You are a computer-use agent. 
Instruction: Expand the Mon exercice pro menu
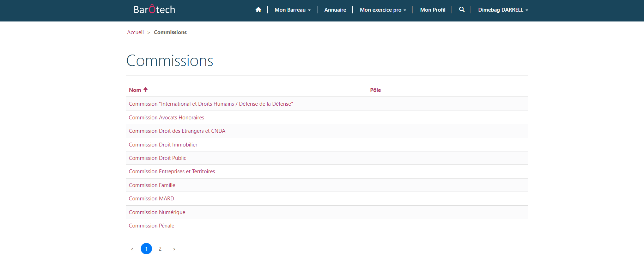[x=383, y=10]
